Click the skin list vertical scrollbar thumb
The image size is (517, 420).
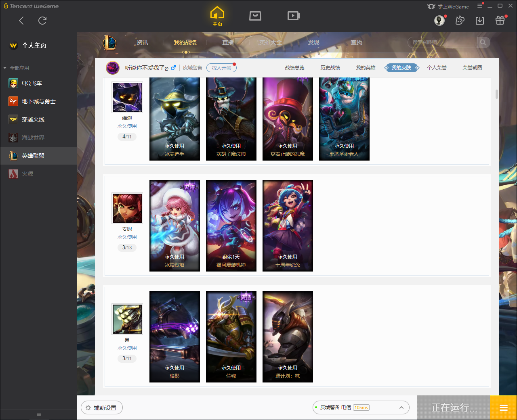point(496,94)
